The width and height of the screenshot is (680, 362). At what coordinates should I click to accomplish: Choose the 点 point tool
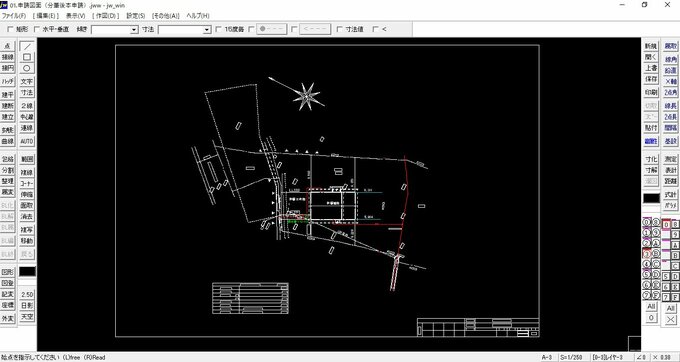click(x=7, y=46)
